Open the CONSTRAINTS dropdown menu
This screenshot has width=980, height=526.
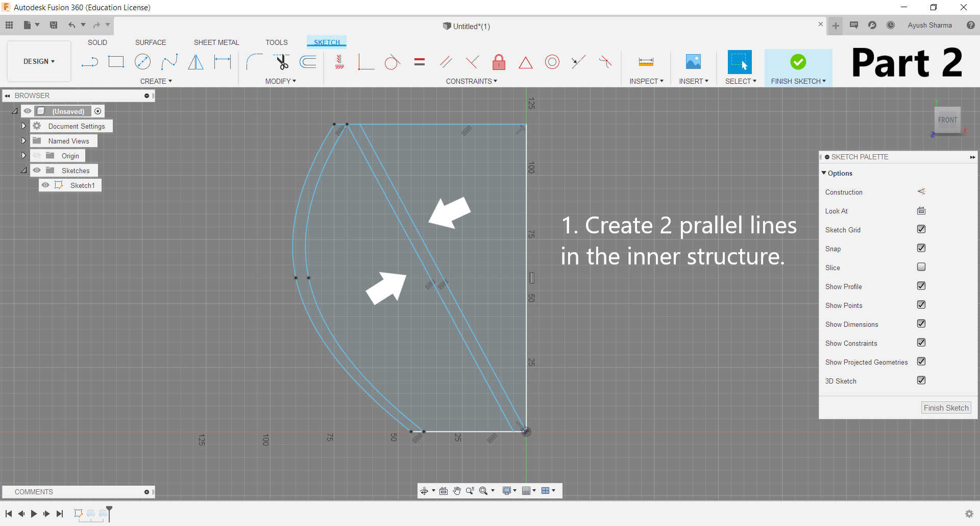(x=472, y=81)
